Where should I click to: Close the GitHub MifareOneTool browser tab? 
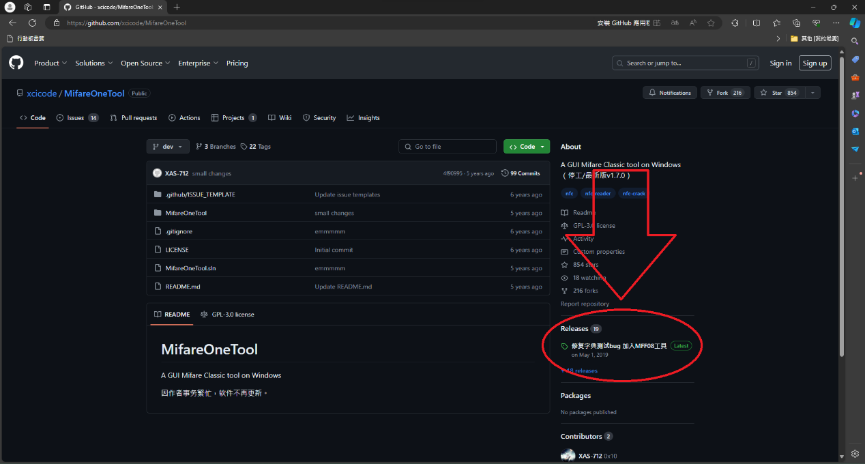click(x=160, y=7)
